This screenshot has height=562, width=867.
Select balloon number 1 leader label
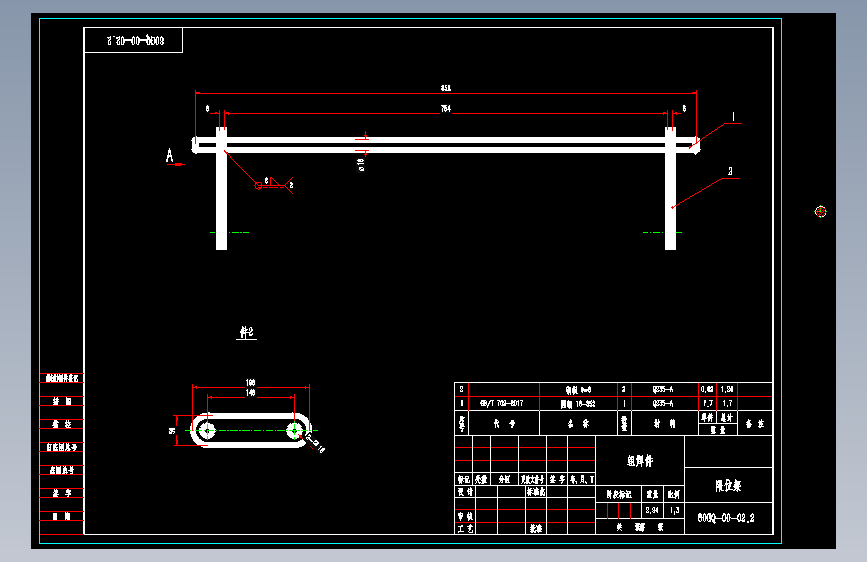[733, 117]
